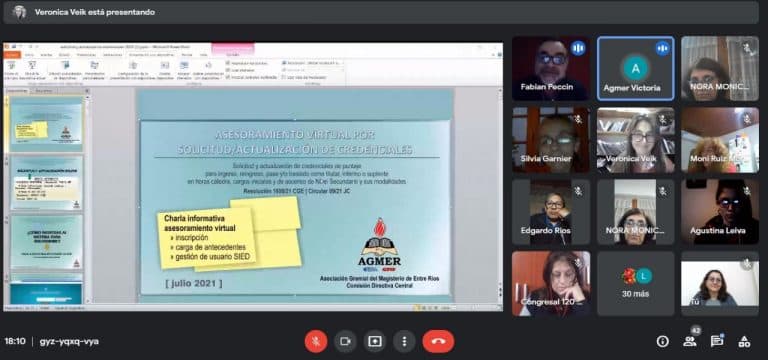Viewport: 768px width, 360px height.
Task: Click muted mic icon on Agustina Leiva's tile
Action: click(746, 191)
